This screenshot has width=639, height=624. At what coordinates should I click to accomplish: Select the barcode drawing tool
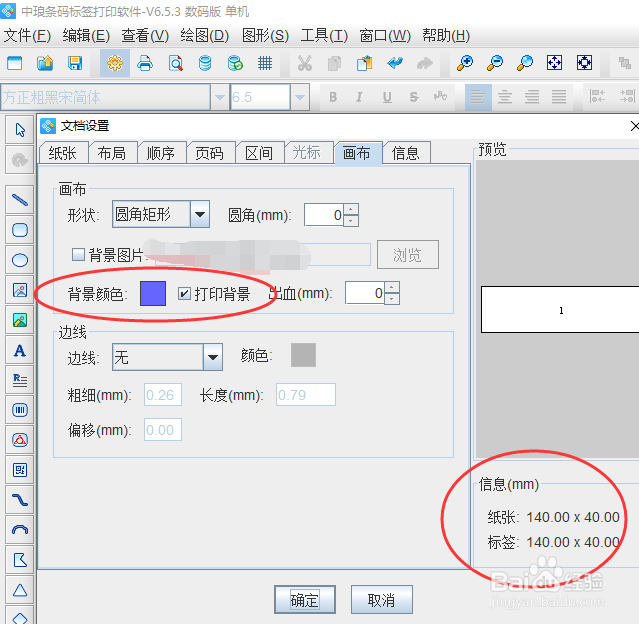pos(20,410)
